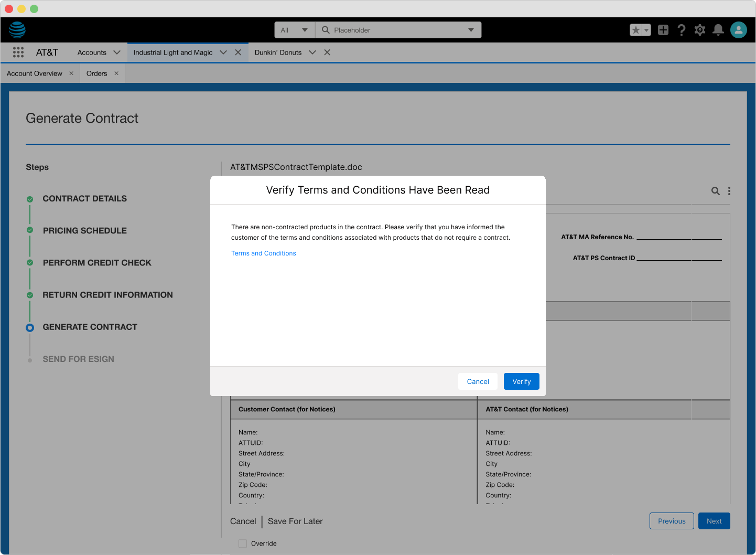The image size is (756, 555).
Task: Click the Next button
Action: [714, 521]
